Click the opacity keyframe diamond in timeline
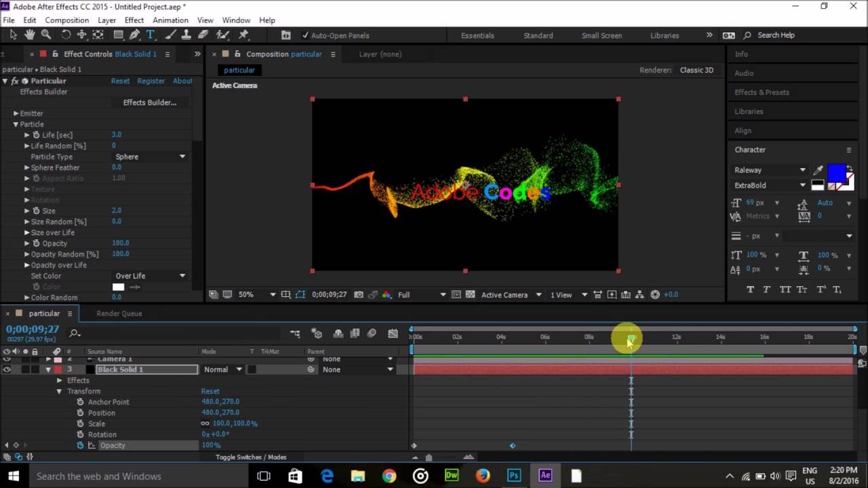 click(512, 445)
